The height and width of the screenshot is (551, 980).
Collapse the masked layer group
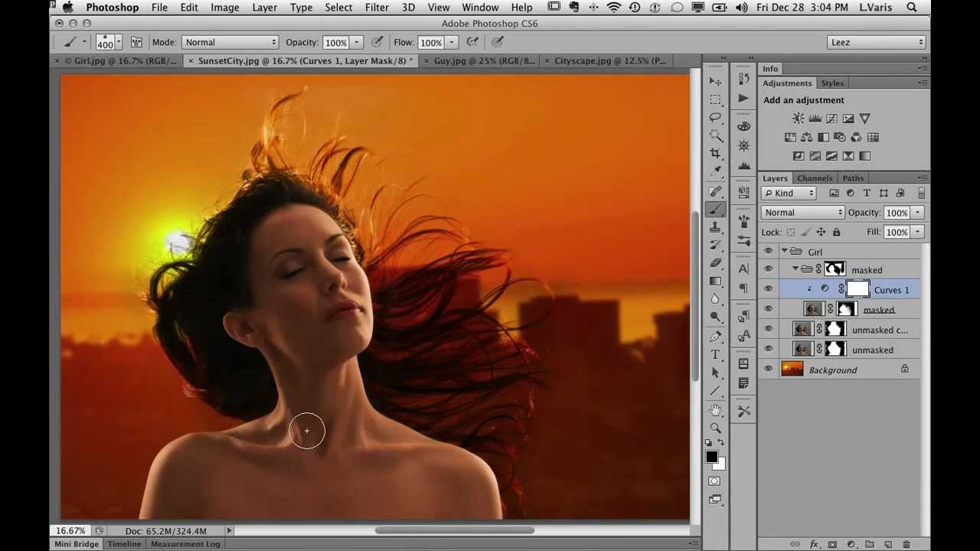tap(795, 269)
